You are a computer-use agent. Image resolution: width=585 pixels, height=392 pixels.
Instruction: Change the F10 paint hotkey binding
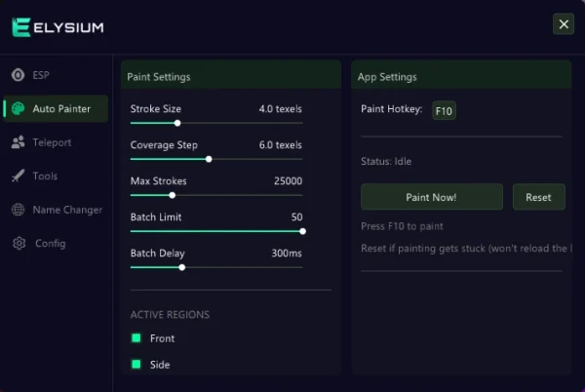pos(444,111)
